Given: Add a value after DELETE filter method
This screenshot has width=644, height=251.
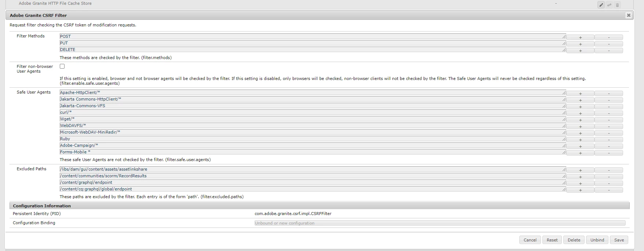Looking at the screenshot, I should pos(580,51).
